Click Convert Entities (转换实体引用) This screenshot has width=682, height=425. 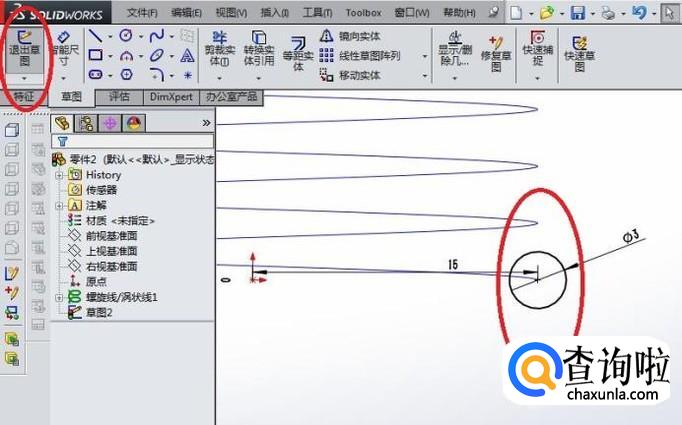pyautogui.click(x=259, y=49)
